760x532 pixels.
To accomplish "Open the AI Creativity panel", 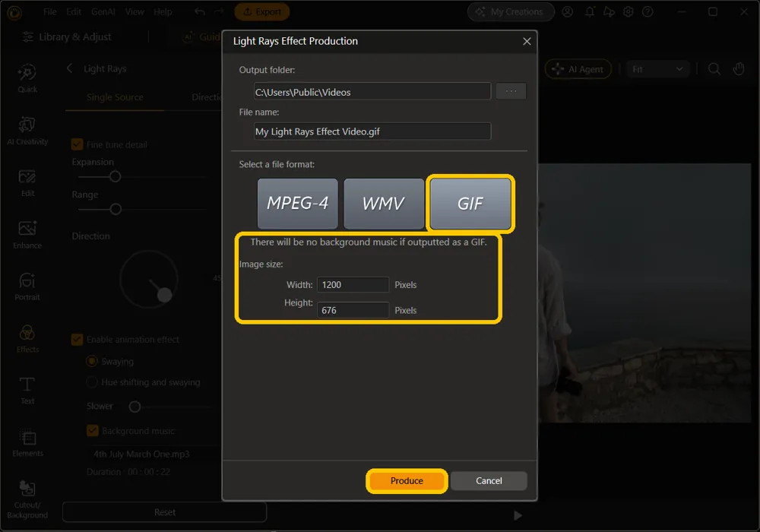I will (x=27, y=131).
